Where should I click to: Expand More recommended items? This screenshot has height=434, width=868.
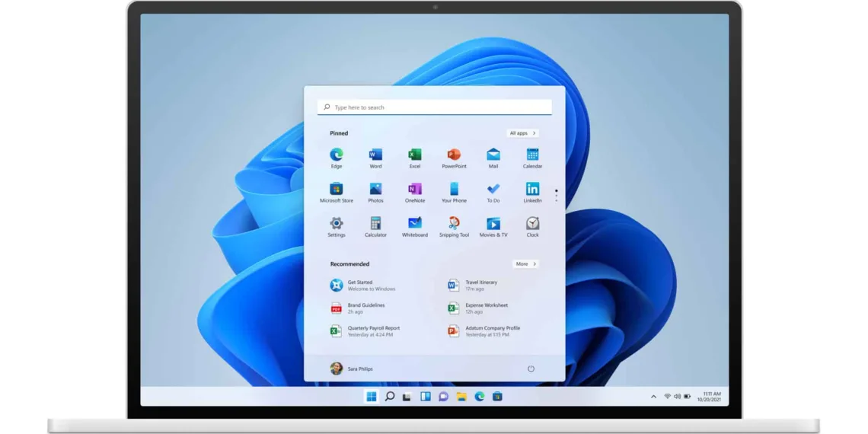(525, 264)
